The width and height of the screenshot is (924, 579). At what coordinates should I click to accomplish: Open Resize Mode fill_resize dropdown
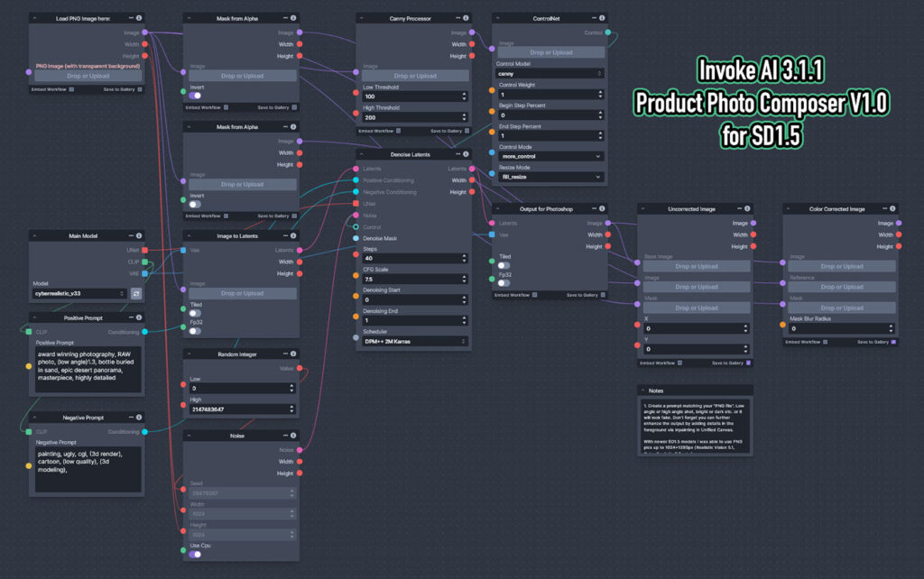point(550,177)
